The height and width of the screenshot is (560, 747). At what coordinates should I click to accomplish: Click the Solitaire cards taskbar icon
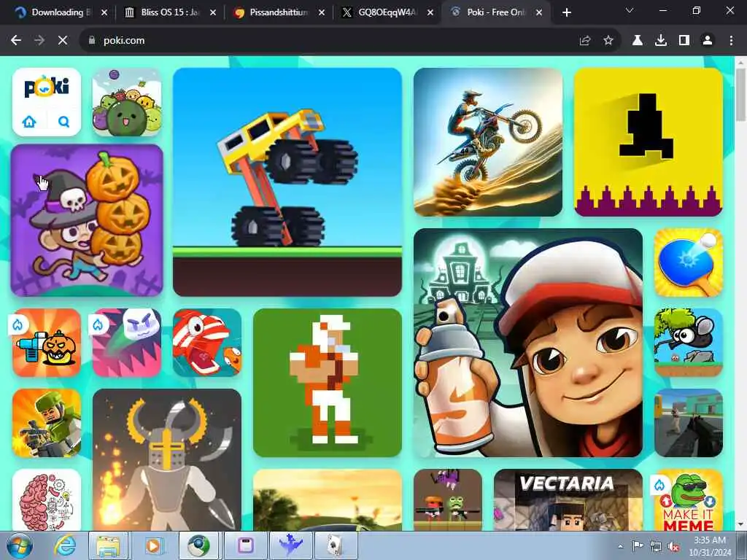tap(336, 545)
